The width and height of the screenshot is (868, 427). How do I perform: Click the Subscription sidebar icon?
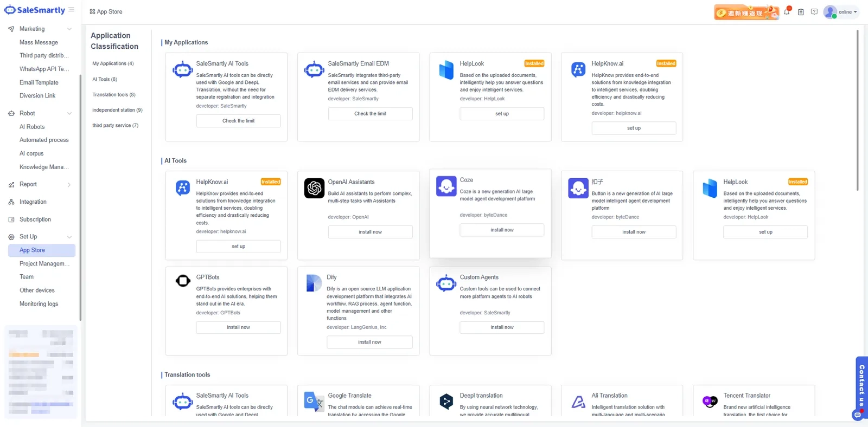(11, 219)
